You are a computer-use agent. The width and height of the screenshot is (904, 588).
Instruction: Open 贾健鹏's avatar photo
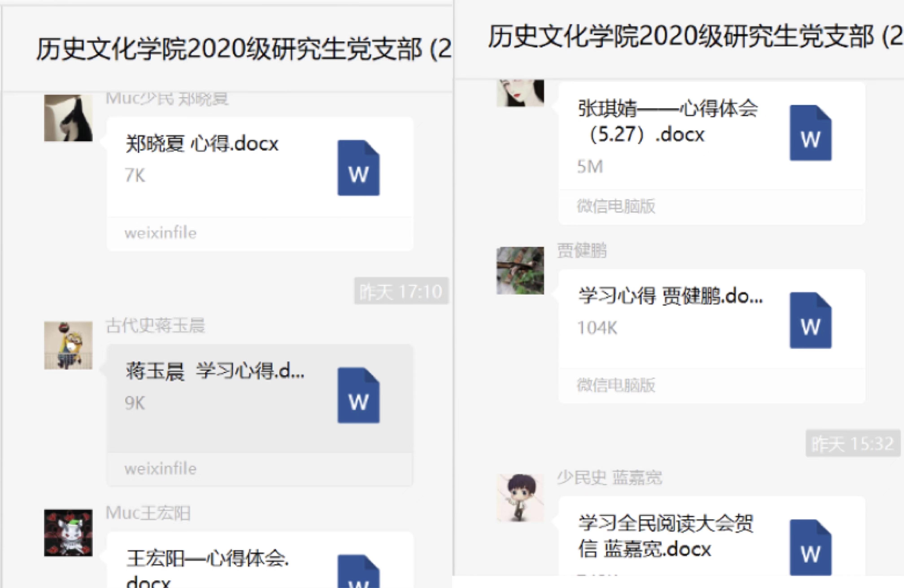(520, 271)
